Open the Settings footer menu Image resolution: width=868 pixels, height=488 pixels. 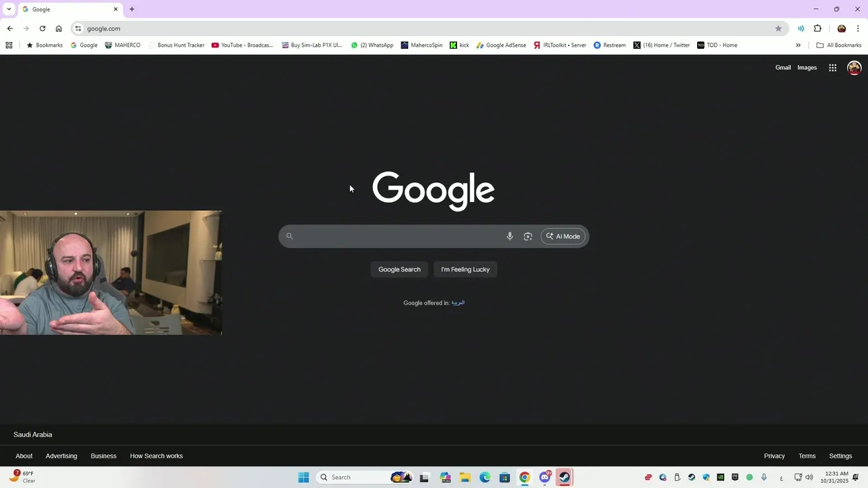840,456
